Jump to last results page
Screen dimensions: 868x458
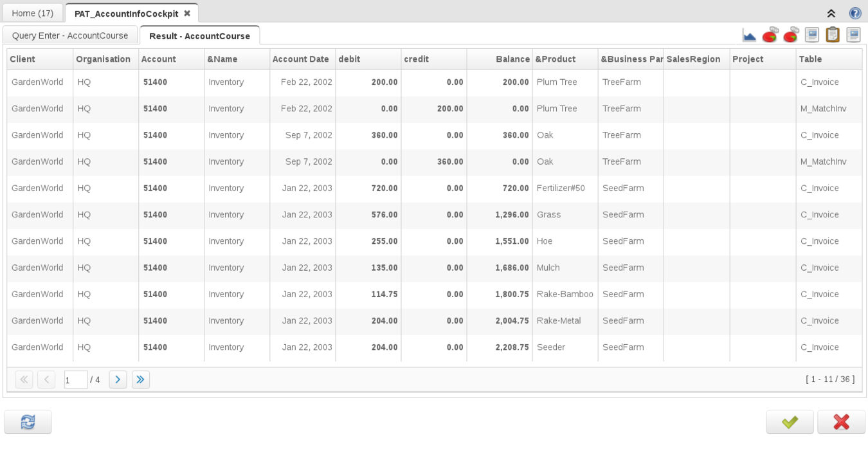(141, 380)
